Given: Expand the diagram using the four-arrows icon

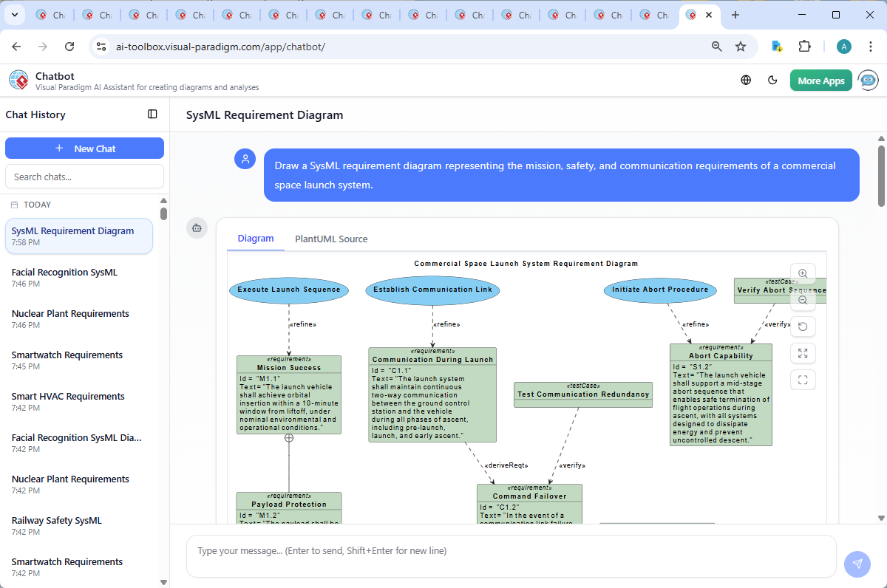Looking at the screenshot, I should pyautogui.click(x=803, y=353).
